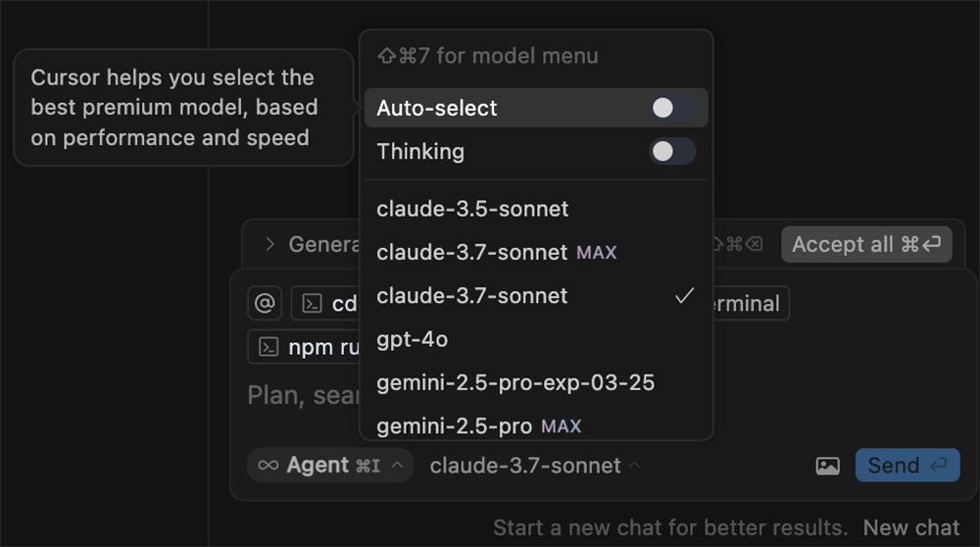Click the image attach icon
The width and height of the screenshot is (980, 547).
pyautogui.click(x=827, y=466)
